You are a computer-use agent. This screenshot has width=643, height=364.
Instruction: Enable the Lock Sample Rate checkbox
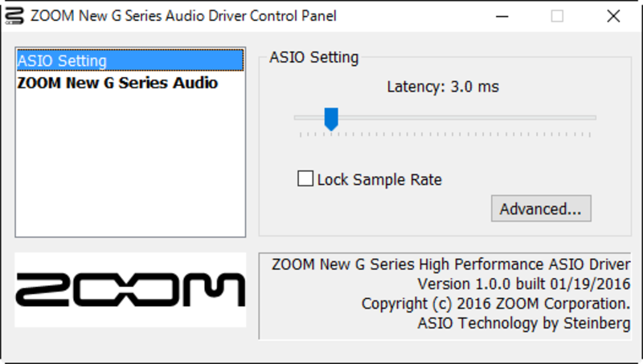click(305, 178)
